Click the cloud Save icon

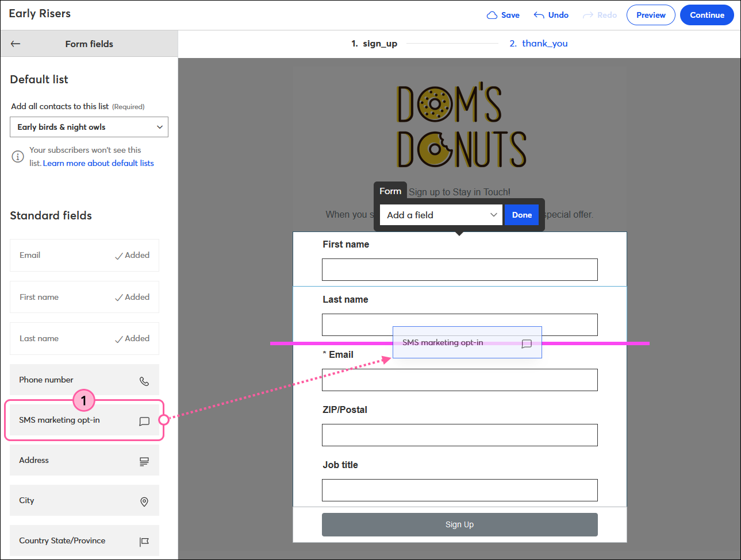pyautogui.click(x=493, y=14)
